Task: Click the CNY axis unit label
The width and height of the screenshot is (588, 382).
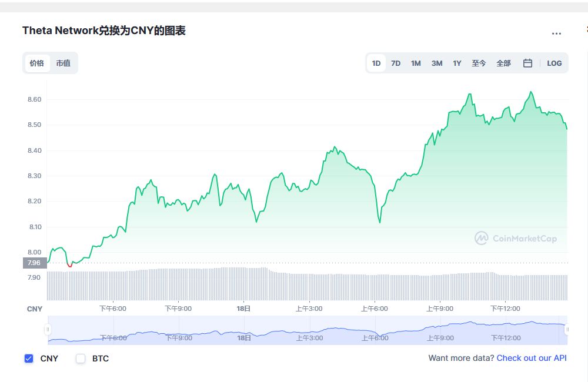Action: tap(35, 309)
